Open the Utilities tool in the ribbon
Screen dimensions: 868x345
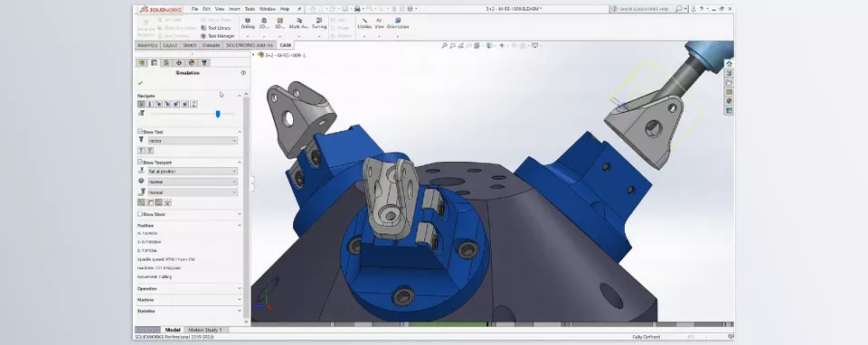(364, 23)
